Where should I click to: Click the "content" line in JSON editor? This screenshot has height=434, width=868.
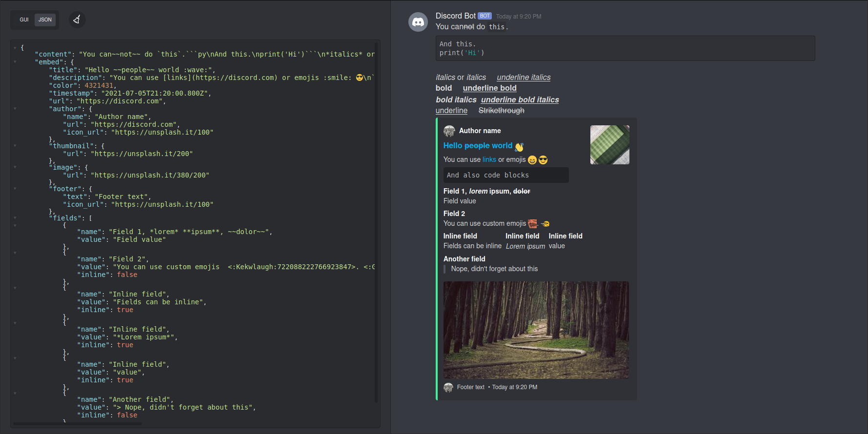(x=204, y=54)
